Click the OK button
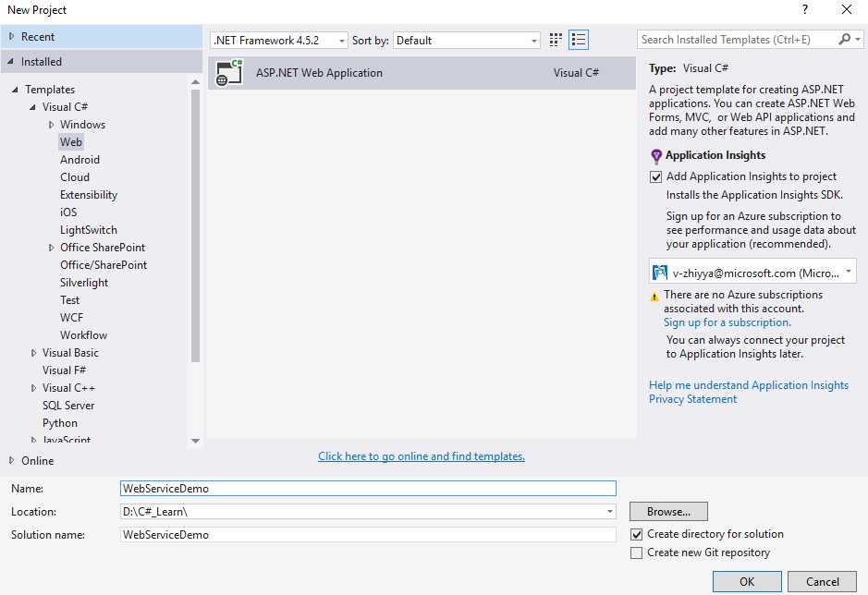 tap(747, 582)
